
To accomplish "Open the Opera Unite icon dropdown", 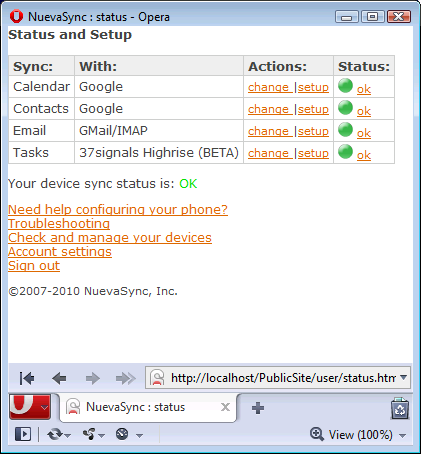I will (x=94, y=435).
